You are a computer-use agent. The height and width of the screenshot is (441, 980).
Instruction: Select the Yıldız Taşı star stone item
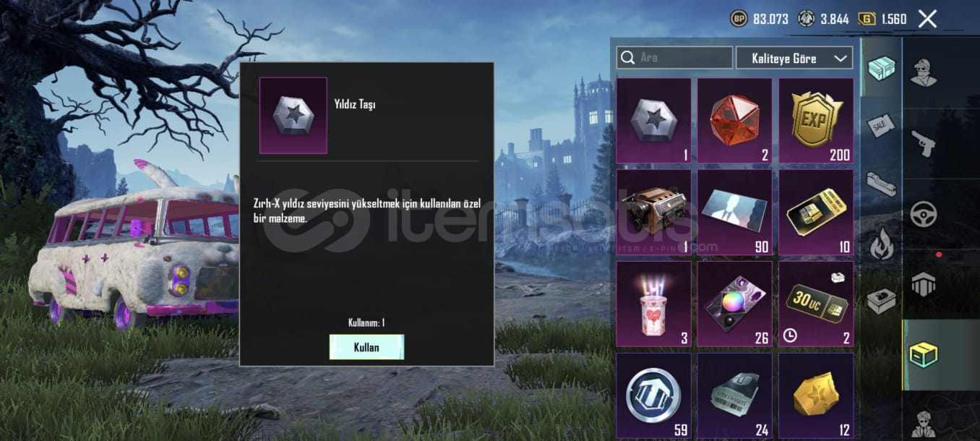(653, 121)
